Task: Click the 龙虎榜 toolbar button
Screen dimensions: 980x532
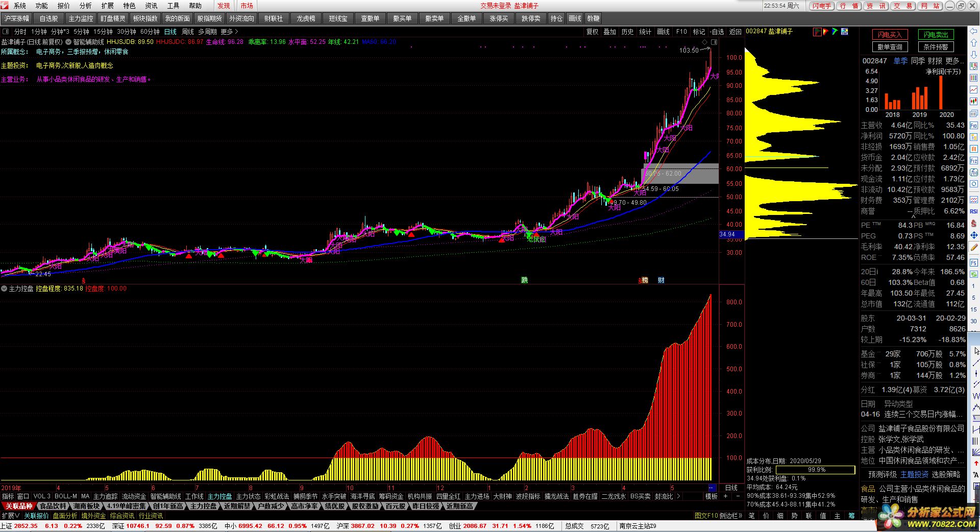Action: [x=306, y=18]
